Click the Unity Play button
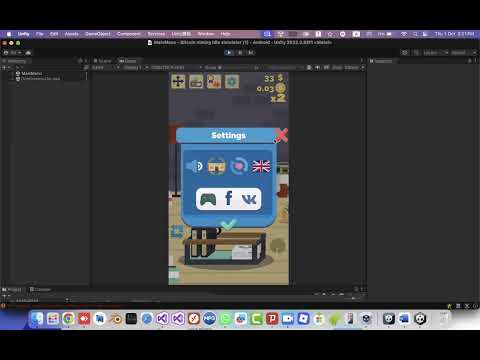 coord(229,53)
